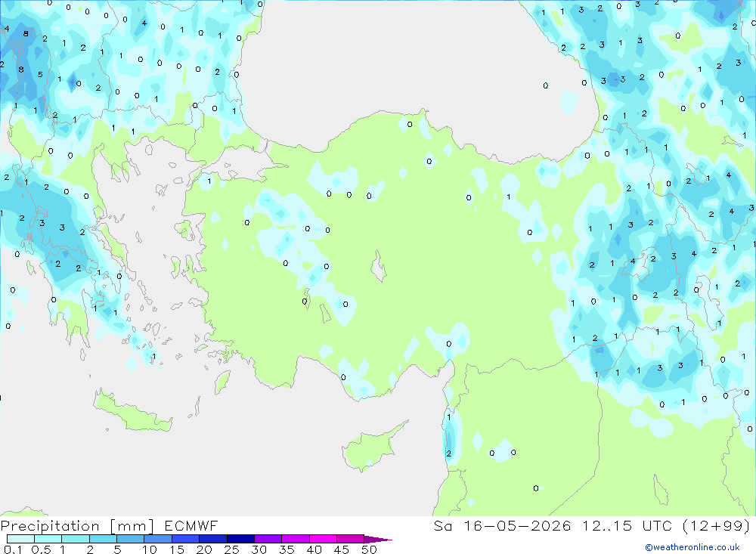
Task: Click the legend label "35"
Action: 287,549
